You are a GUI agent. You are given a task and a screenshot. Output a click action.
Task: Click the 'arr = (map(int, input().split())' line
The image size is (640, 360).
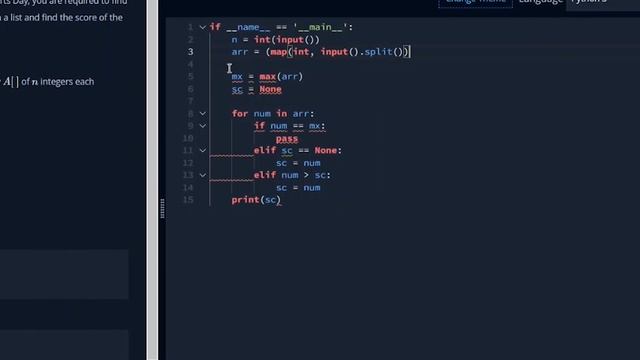(x=320, y=52)
